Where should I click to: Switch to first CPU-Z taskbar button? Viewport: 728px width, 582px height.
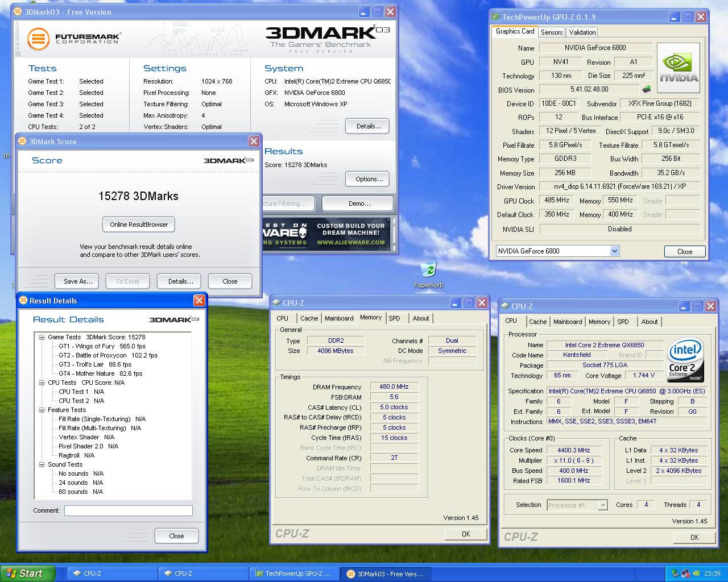pos(113,573)
